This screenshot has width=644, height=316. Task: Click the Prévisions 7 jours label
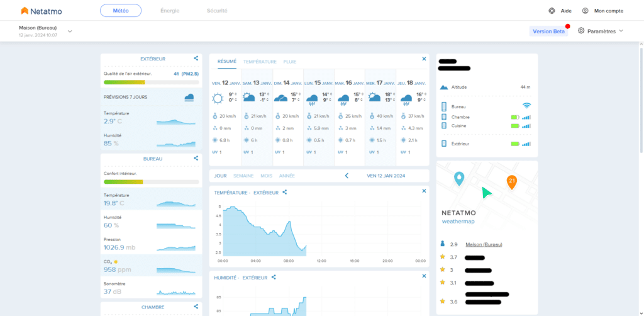pos(126,98)
